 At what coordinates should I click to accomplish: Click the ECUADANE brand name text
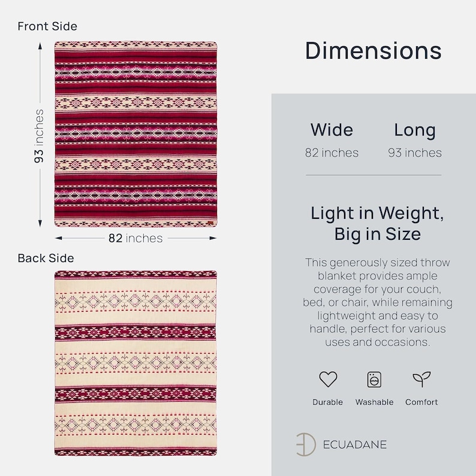354,445
